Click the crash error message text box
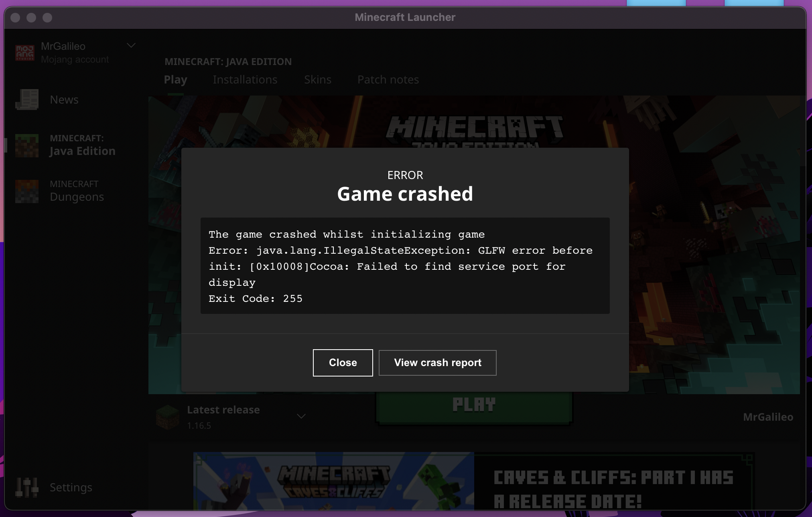The width and height of the screenshot is (812, 517). pos(405,266)
